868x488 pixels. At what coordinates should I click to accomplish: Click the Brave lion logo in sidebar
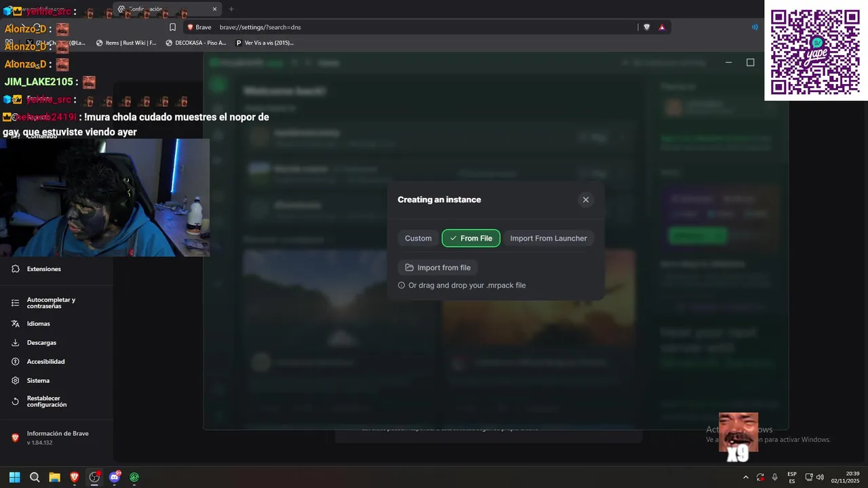pyautogui.click(x=15, y=438)
